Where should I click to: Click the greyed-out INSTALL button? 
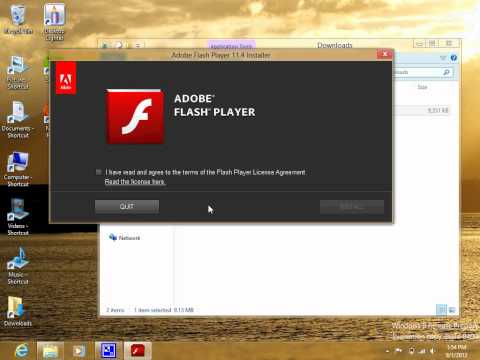352,207
